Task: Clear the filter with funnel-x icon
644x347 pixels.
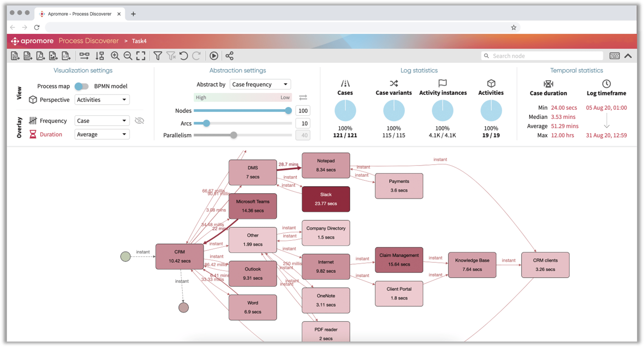Action: 171,56
